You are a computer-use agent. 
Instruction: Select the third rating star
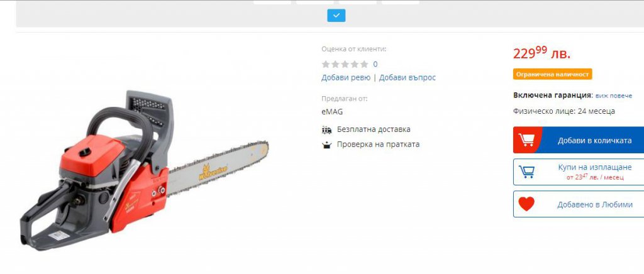click(x=345, y=64)
